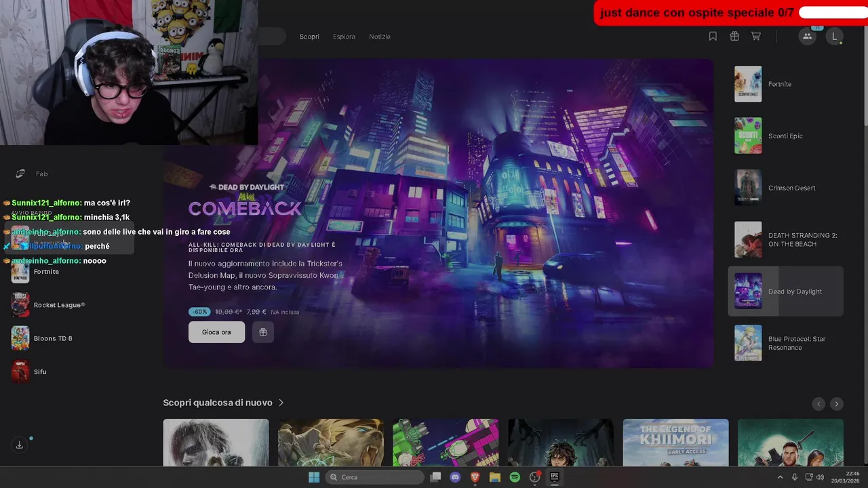
Task: Select Sconti Epic in featured list
Action: coord(785,136)
